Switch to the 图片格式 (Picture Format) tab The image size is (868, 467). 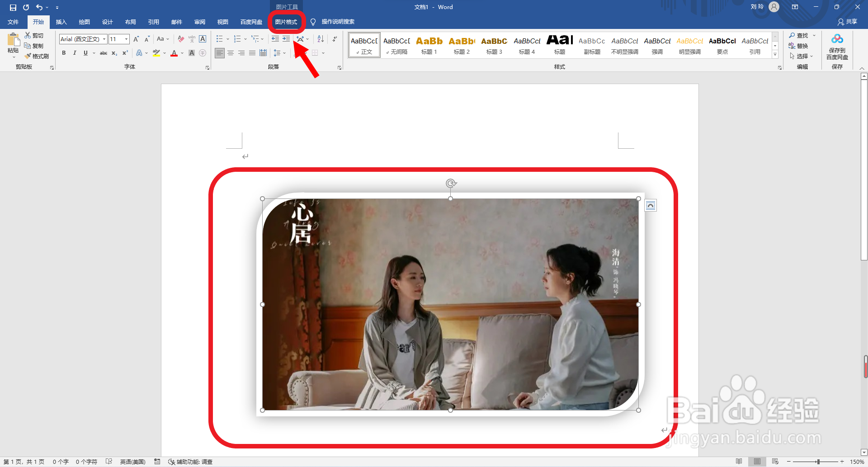click(286, 22)
